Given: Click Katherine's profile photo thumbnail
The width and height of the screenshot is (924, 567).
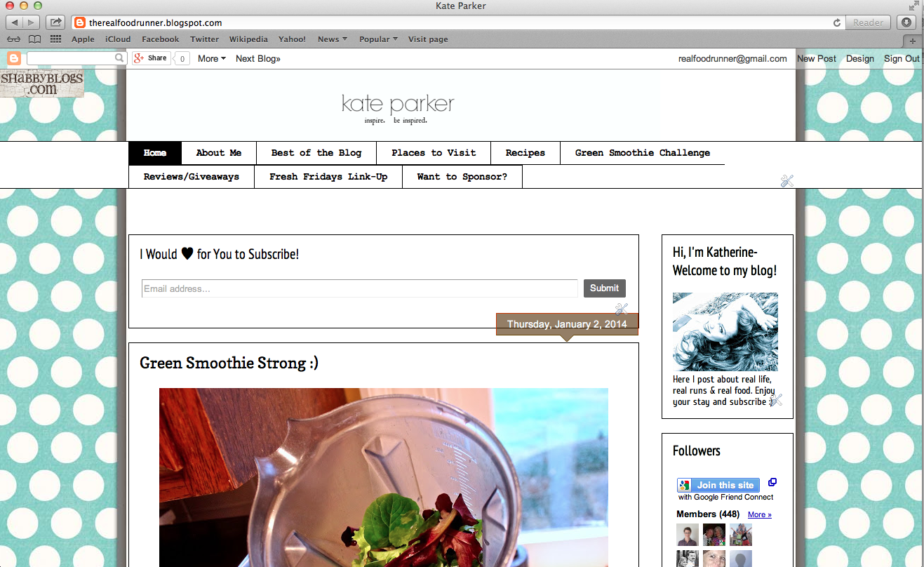Looking at the screenshot, I should (725, 332).
